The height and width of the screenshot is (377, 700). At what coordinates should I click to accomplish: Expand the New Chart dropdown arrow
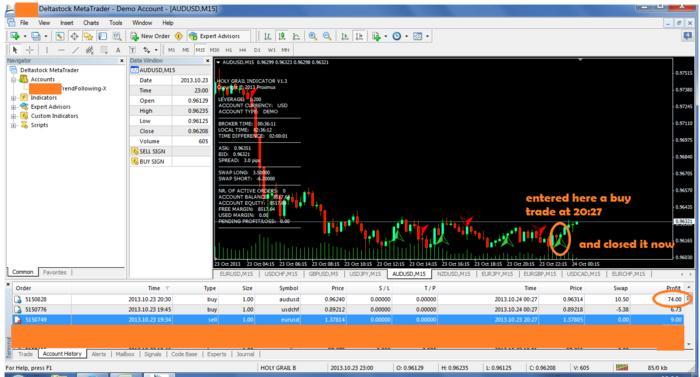pos(25,36)
